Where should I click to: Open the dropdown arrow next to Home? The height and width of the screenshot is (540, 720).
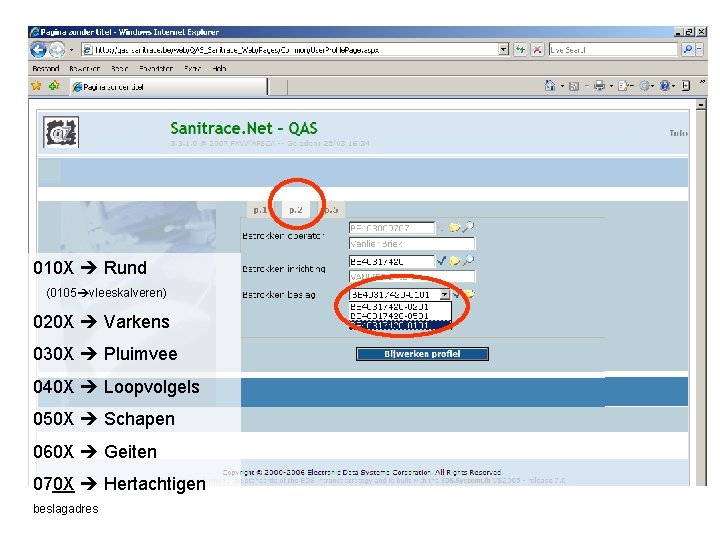click(562, 86)
